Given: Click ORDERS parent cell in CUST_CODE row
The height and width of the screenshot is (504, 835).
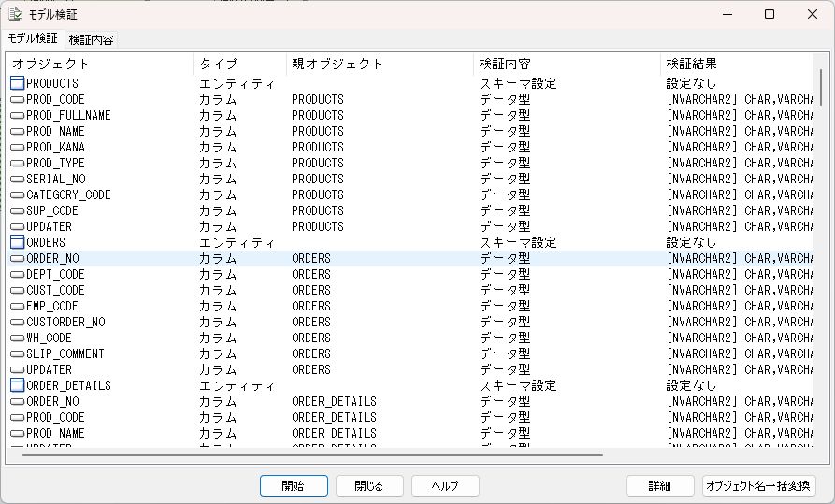Looking at the screenshot, I should pos(311,291).
